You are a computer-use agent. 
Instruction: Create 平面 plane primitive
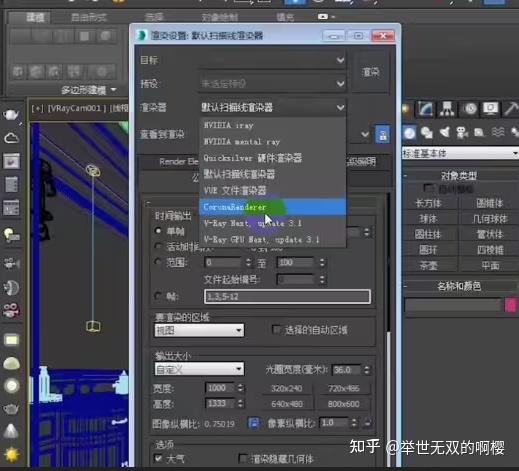coord(489,266)
